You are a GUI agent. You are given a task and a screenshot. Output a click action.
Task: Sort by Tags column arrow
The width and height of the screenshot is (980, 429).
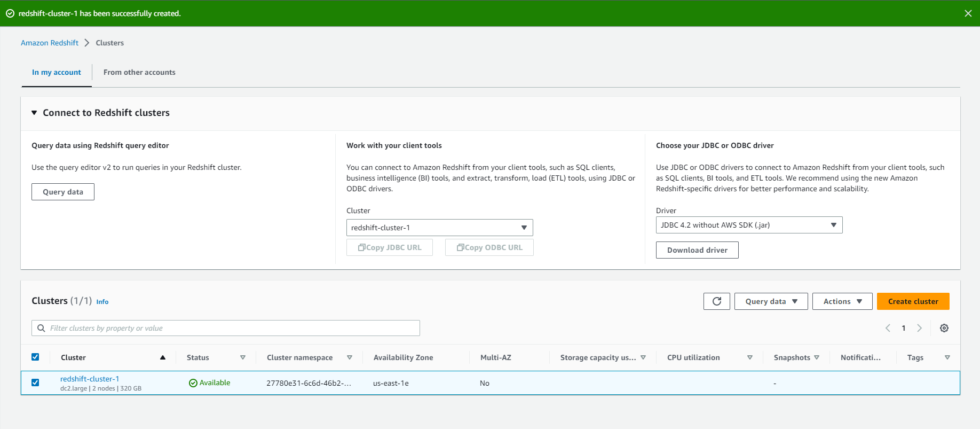pyautogui.click(x=947, y=357)
